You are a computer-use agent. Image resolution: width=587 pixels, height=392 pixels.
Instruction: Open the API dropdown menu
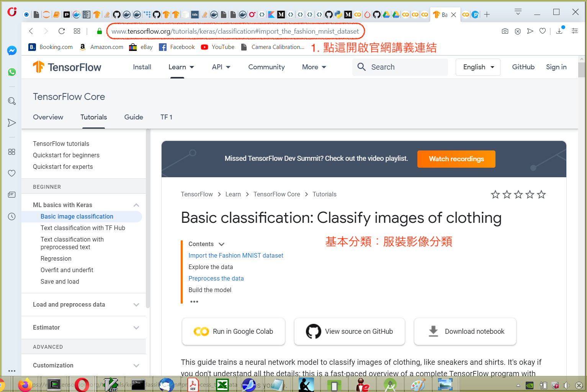tap(221, 67)
